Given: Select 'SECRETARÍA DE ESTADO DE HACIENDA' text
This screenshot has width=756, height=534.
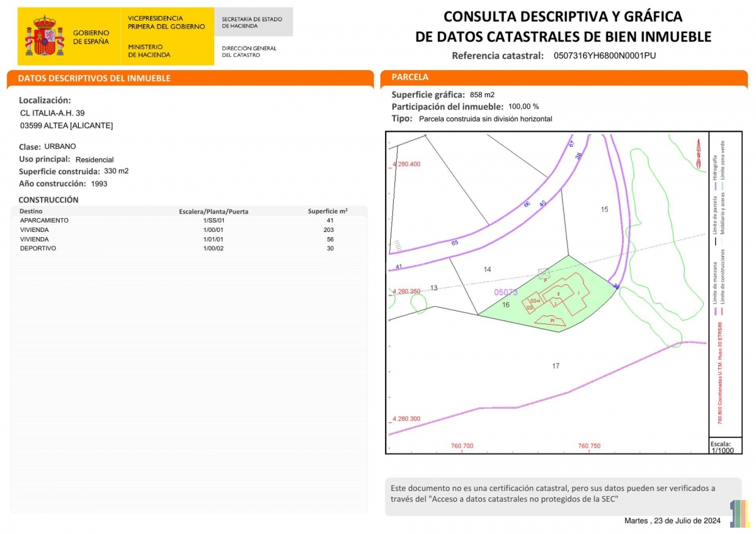Looking at the screenshot, I should point(252,23).
